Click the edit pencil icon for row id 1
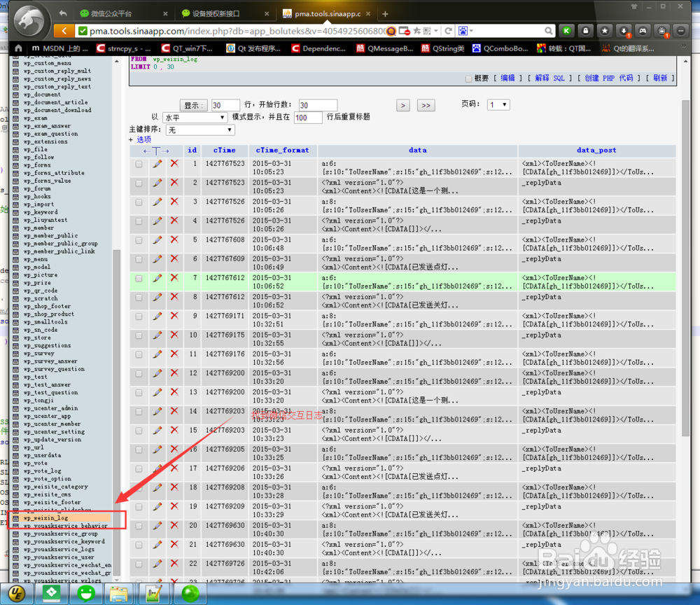700x605 pixels. click(157, 164)
